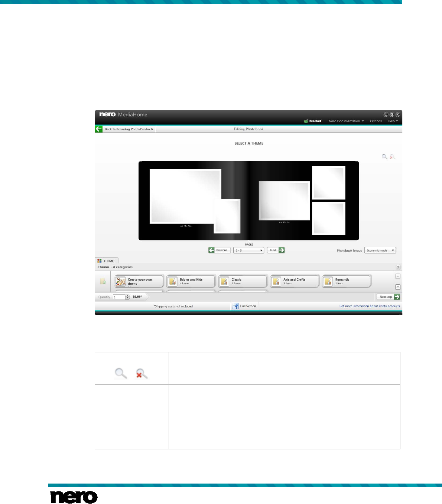This screenshot has width=442, height=504.
Task: Click the themes list down arrow
Action: click(398, 287)
